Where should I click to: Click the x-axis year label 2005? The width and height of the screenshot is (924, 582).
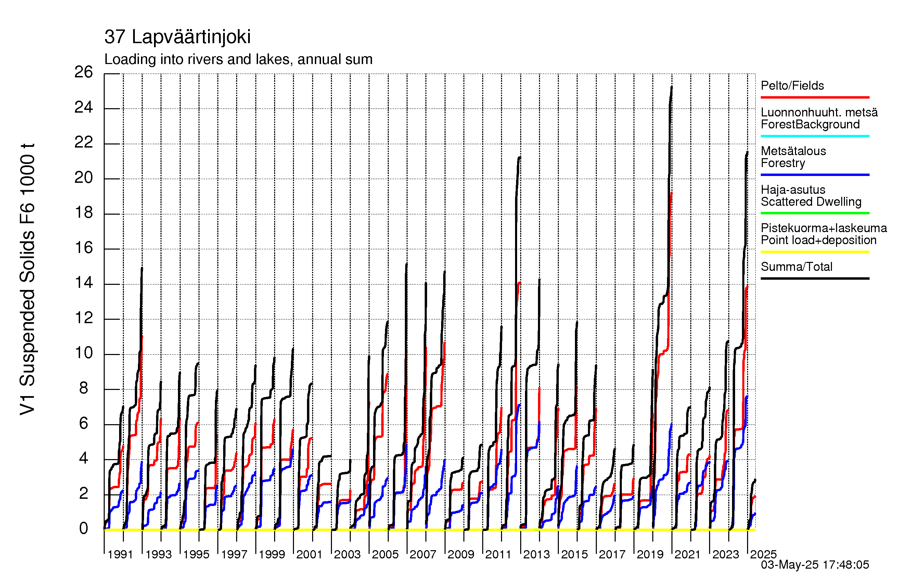[x=385, y=554]
